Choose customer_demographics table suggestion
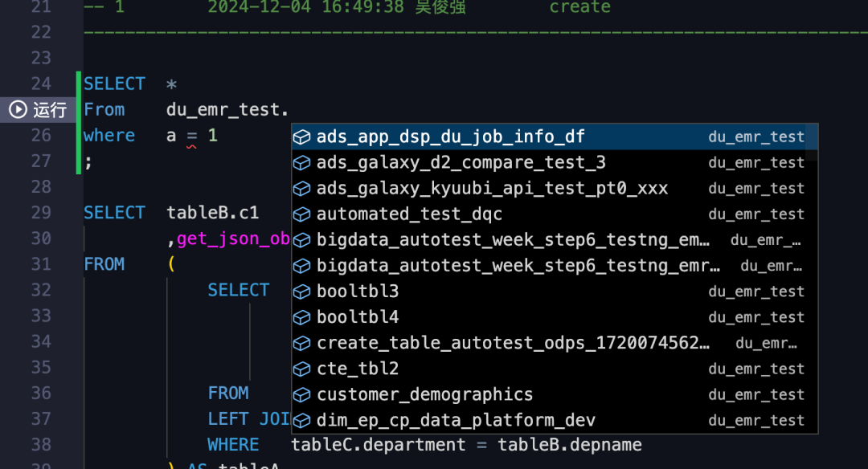 pos(424,394)
